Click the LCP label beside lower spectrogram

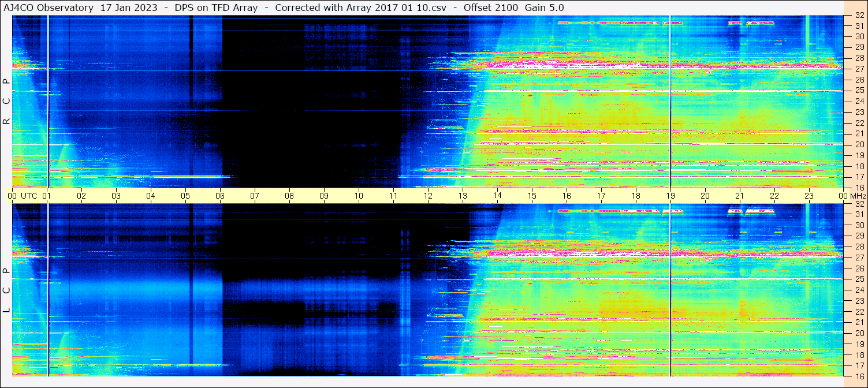[6, 290]
